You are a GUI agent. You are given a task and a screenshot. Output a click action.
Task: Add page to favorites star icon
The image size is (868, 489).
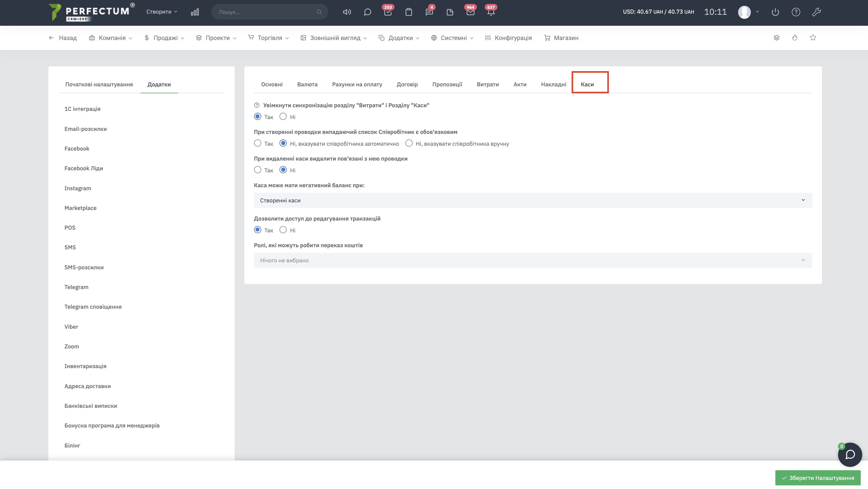click(813, 38)
